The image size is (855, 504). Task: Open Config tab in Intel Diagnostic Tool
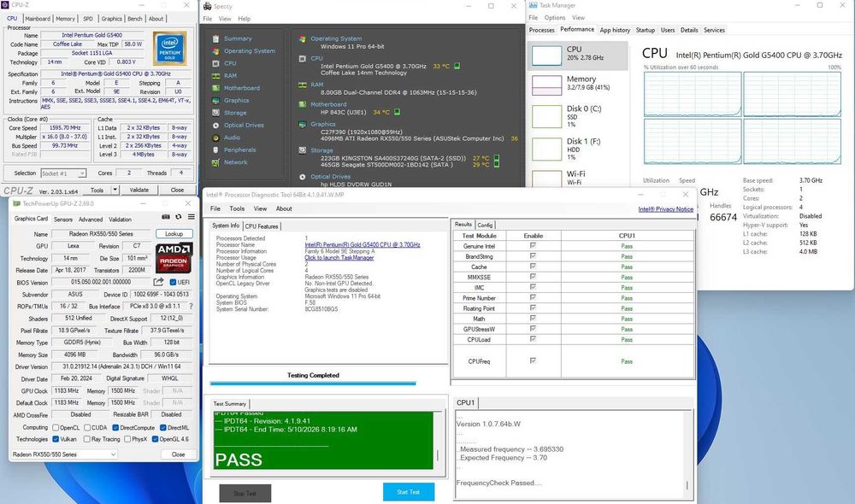point(485,225)
